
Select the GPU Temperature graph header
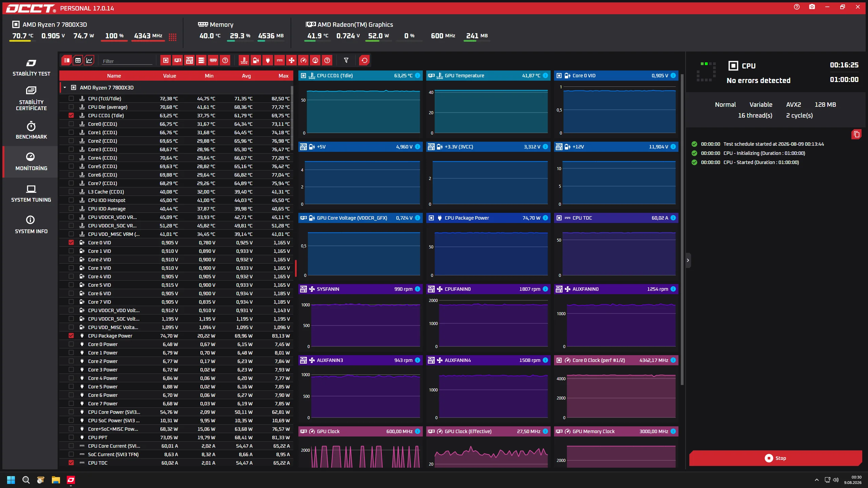pos(488,76)
